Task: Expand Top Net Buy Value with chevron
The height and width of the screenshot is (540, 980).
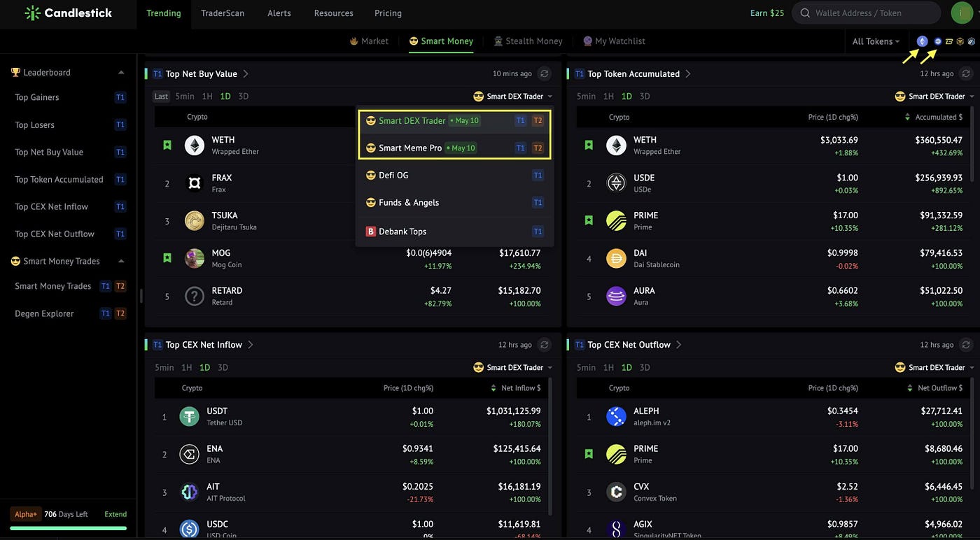Action: tap(246, 73)
